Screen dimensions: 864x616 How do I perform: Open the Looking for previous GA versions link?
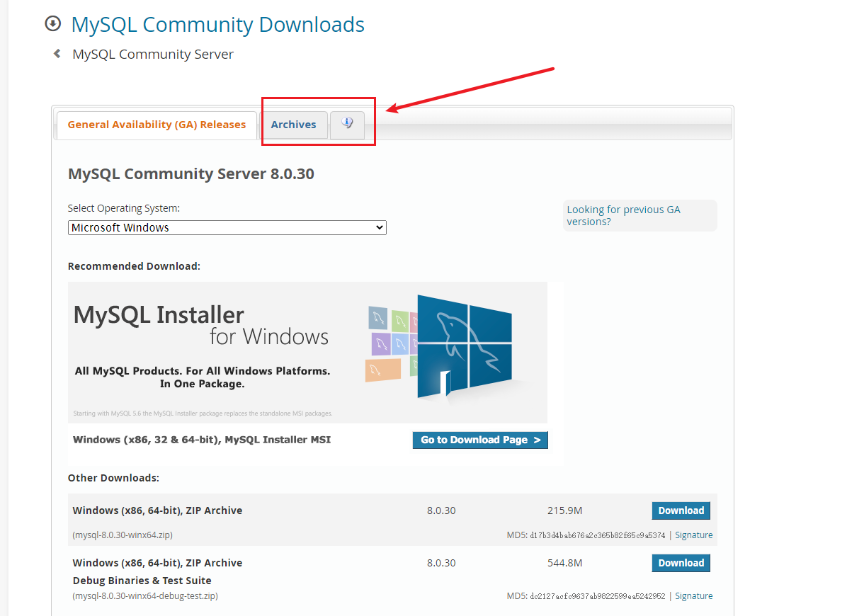coord(623,215)
